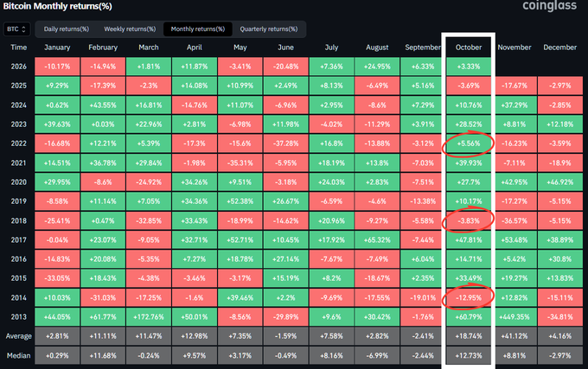
Task: Select the 2013 row label
Action: [19, 317]
